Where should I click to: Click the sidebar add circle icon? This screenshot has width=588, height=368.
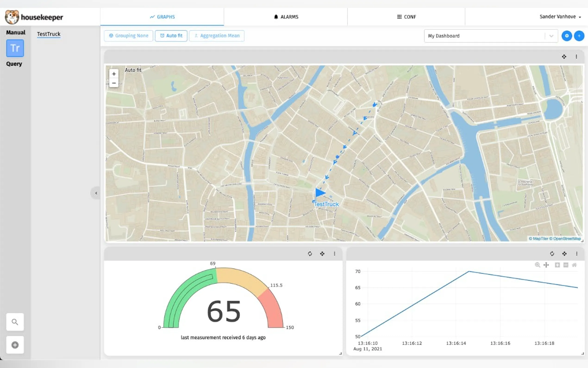(x=15, y=345)
